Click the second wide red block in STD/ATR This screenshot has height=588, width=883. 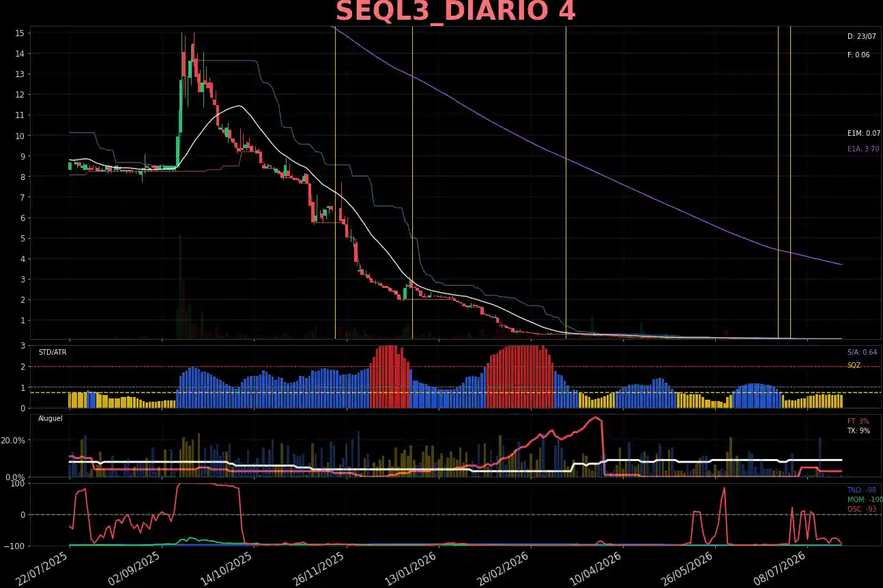click(x=519, y=377)
